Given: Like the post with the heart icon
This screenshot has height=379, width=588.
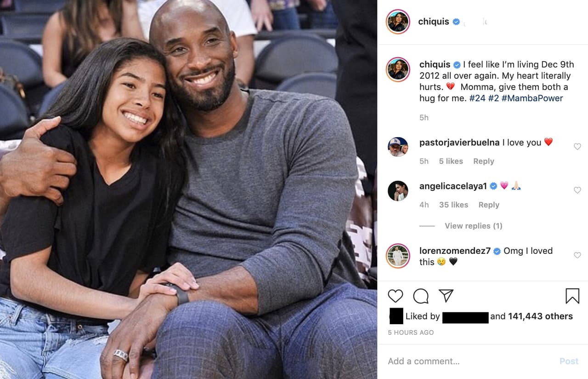Looking at the screenshot, I should (x=395, y=296).
